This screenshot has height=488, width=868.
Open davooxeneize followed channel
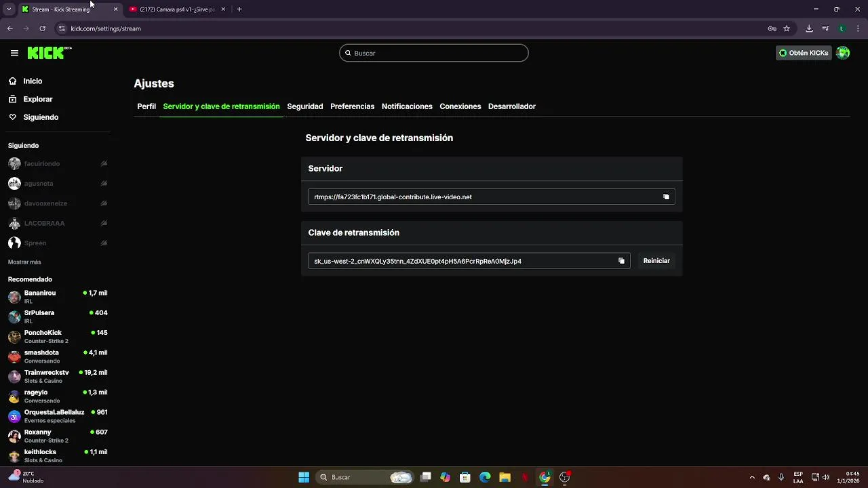click(x=58, y=203)
